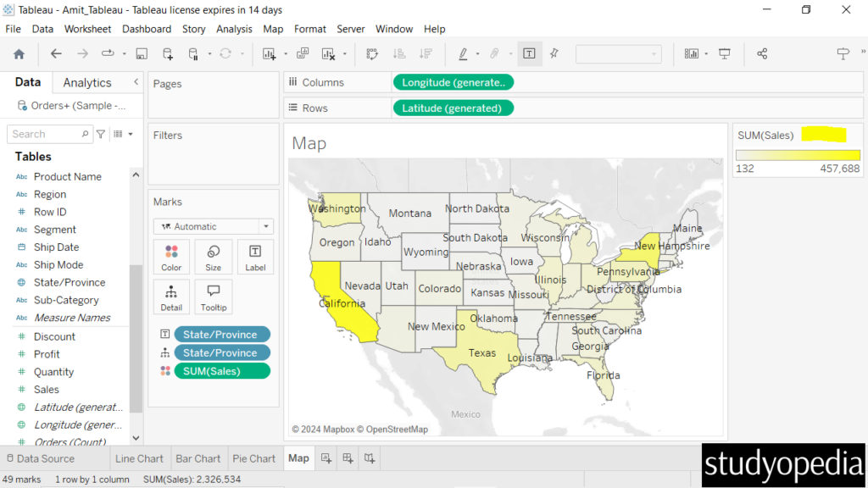Click the SUM(Sales) pill in Marks

[222, 371]
